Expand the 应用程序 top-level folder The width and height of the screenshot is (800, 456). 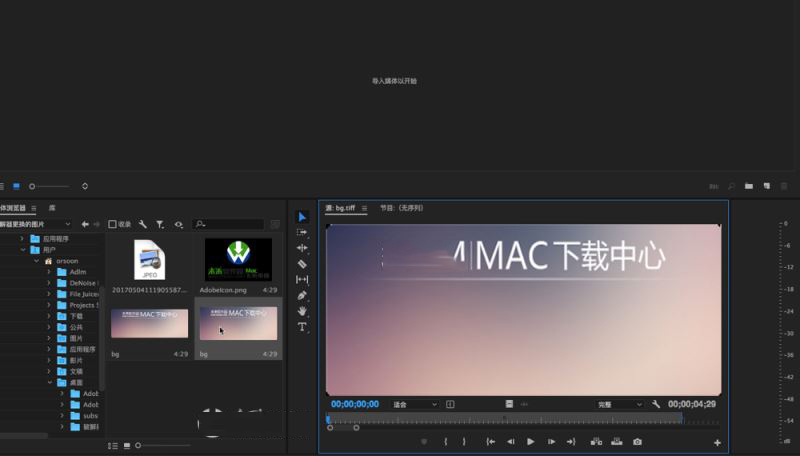(22, 238)
